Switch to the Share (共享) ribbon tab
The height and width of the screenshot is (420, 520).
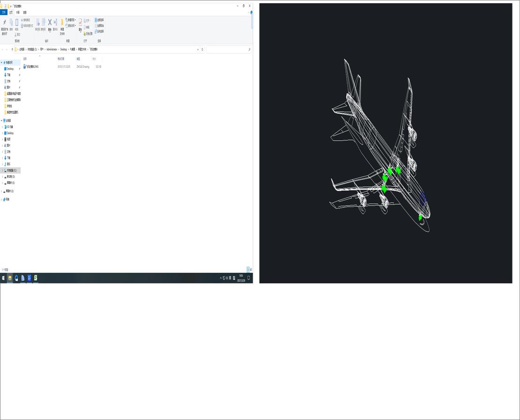[18, 12]
